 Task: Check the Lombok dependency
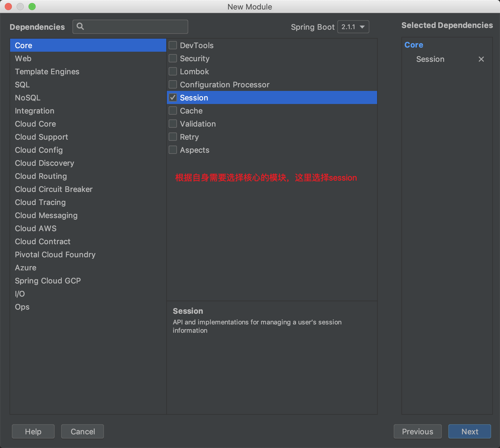(173, 71)
